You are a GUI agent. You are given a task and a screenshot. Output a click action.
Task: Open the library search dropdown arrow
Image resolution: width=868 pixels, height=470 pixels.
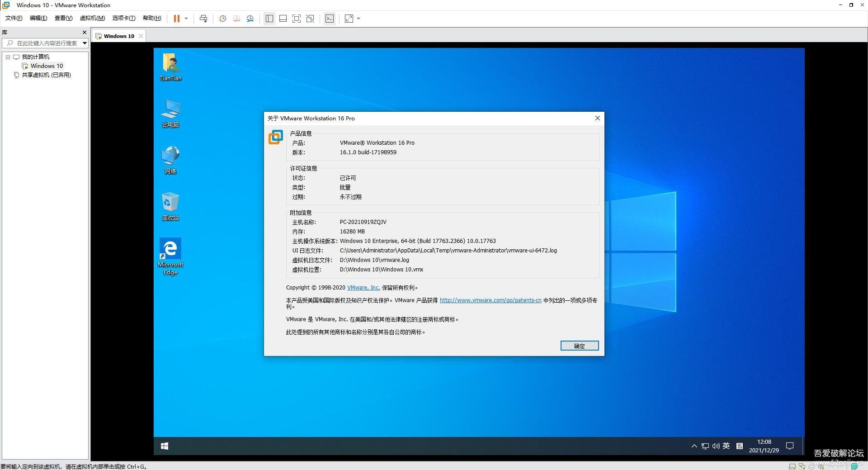[x=85, y=43]
